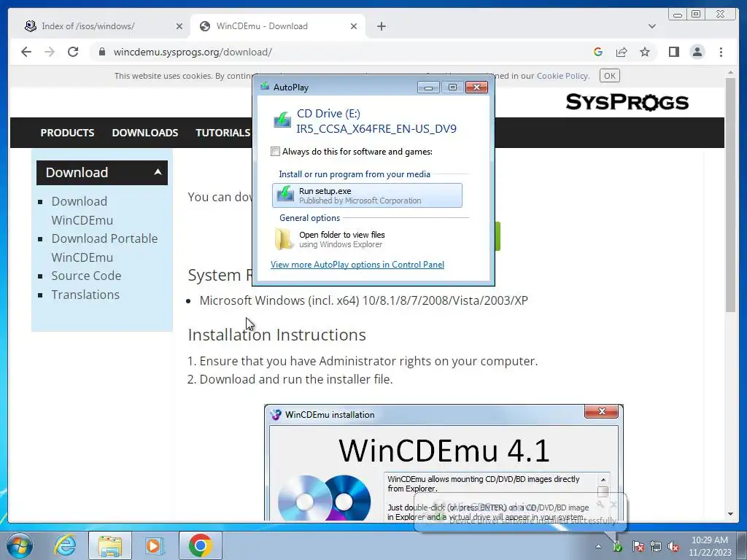Run setup.exe from AutoPlay
The width and height of the screenshot is (747, 560).
(367, 195)
